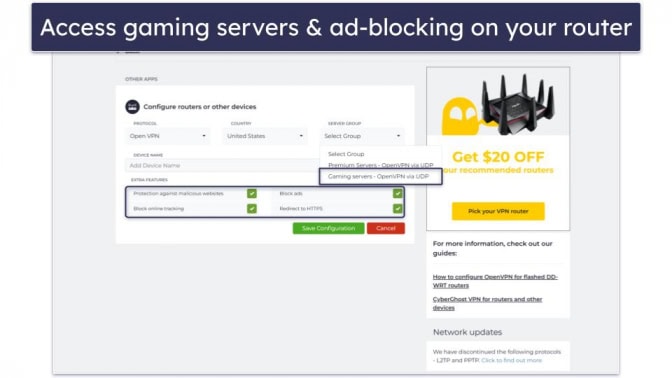672x378 pixels.
Task: Click the Add Device Name field
Action: pyautogui.click(x=223, y=165)
